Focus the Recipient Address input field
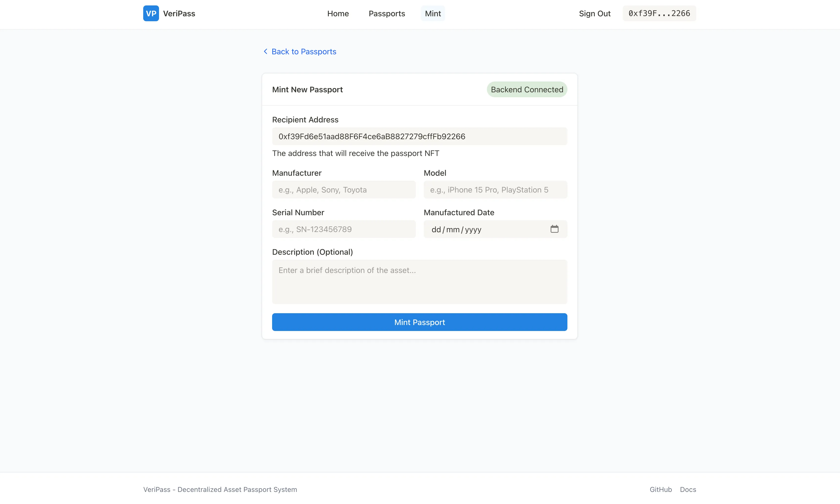 click(x=420, y=136)
